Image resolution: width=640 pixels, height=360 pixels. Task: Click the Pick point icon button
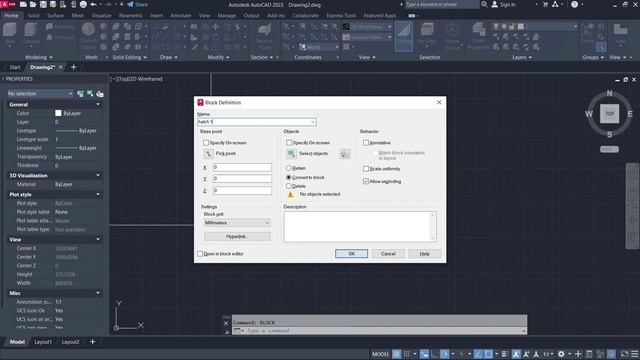(208, 154)
